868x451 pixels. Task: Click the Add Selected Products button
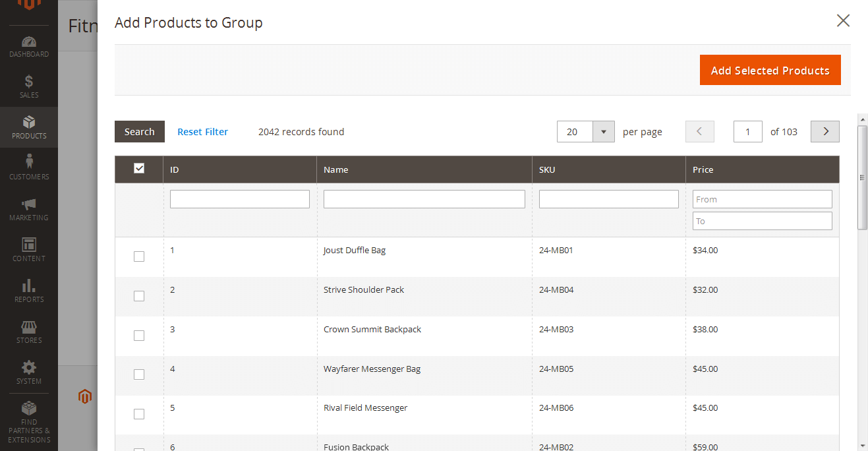770,70
